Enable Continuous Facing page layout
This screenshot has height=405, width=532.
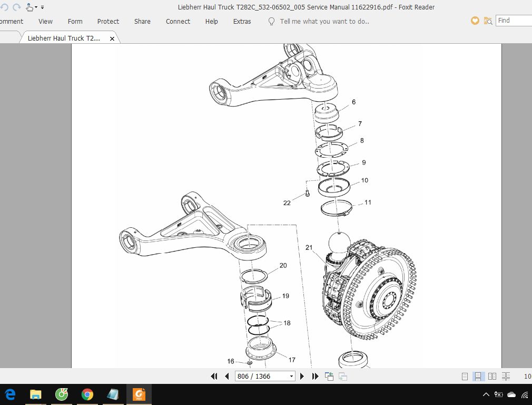click(x=506, y=376)
